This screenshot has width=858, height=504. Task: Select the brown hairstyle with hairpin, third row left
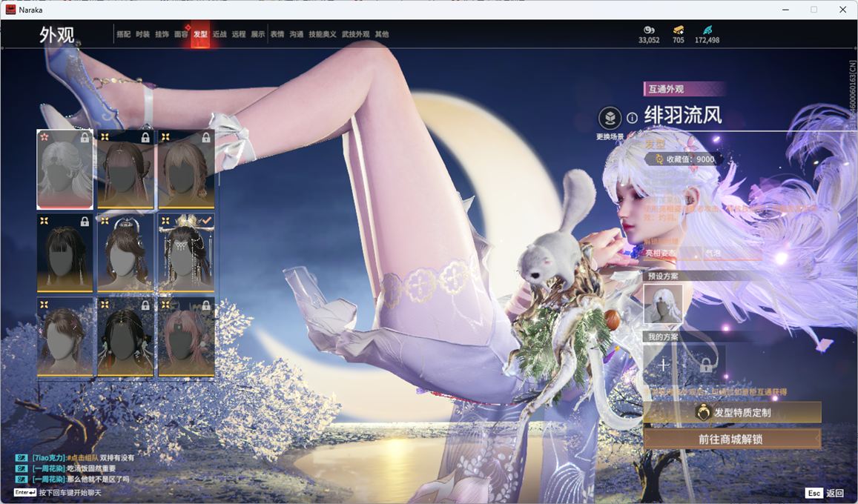65,336
